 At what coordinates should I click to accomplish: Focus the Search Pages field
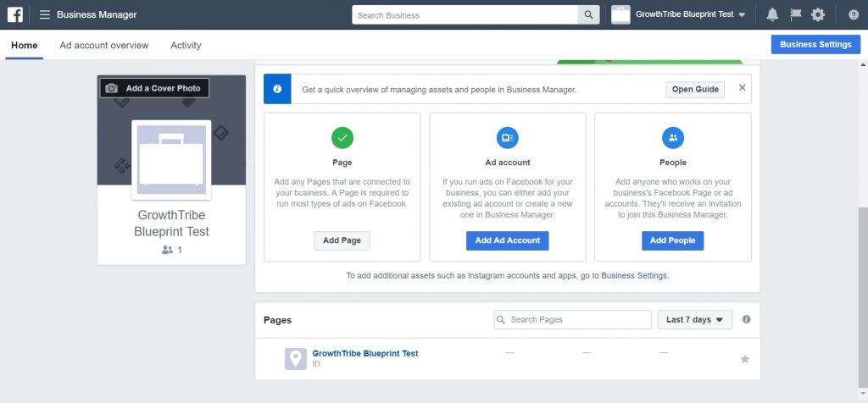pyautogui.click(x=572, y=319)
